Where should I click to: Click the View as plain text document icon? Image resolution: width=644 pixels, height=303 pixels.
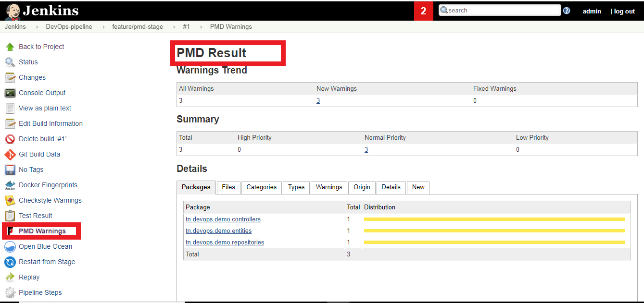tap(10, 108)
